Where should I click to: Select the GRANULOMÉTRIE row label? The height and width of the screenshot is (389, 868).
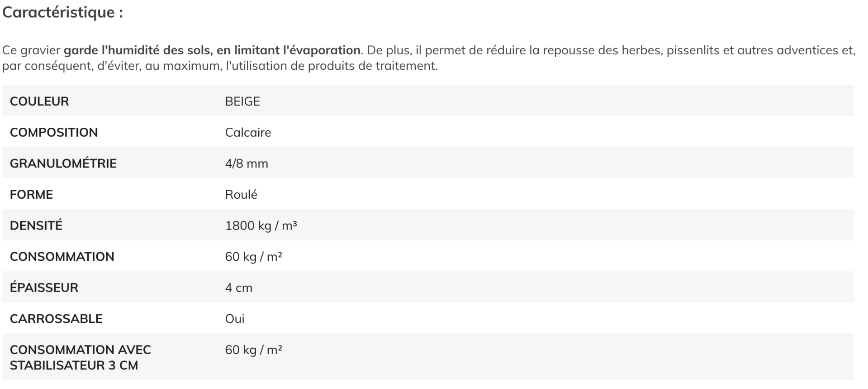[x=63, y=163]
